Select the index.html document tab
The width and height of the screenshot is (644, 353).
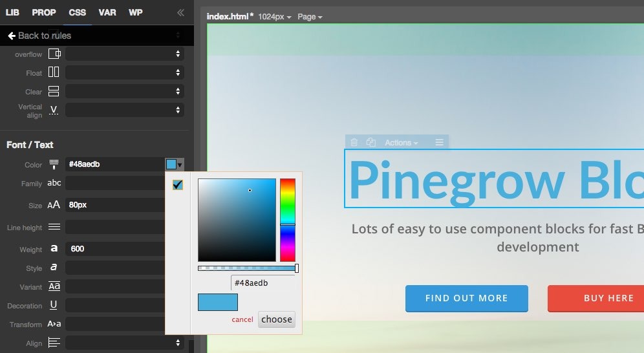[x=230, y=16]
